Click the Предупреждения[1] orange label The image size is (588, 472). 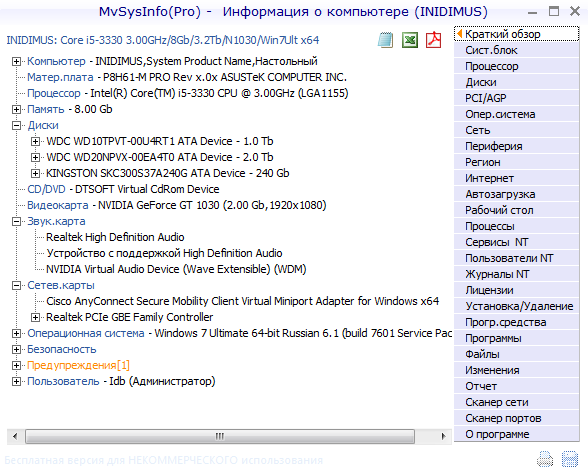coord(78,366)
